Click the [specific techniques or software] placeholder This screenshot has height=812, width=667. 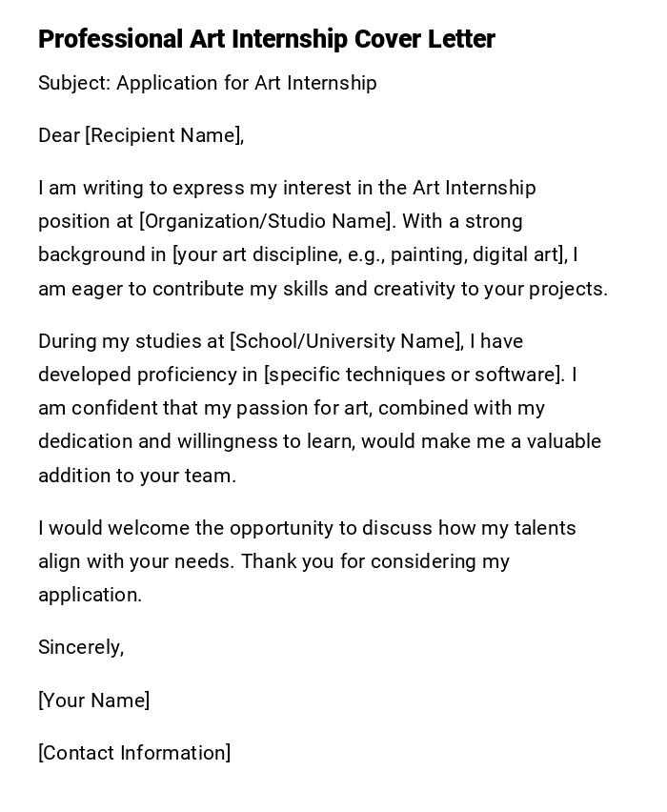point(414,376)
